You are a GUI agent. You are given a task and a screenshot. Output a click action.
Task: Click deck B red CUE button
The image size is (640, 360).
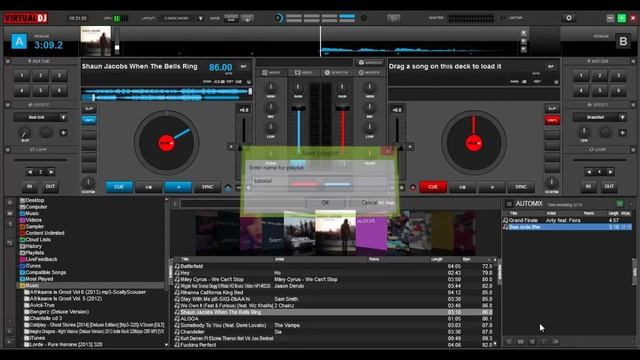click(433, 187)
